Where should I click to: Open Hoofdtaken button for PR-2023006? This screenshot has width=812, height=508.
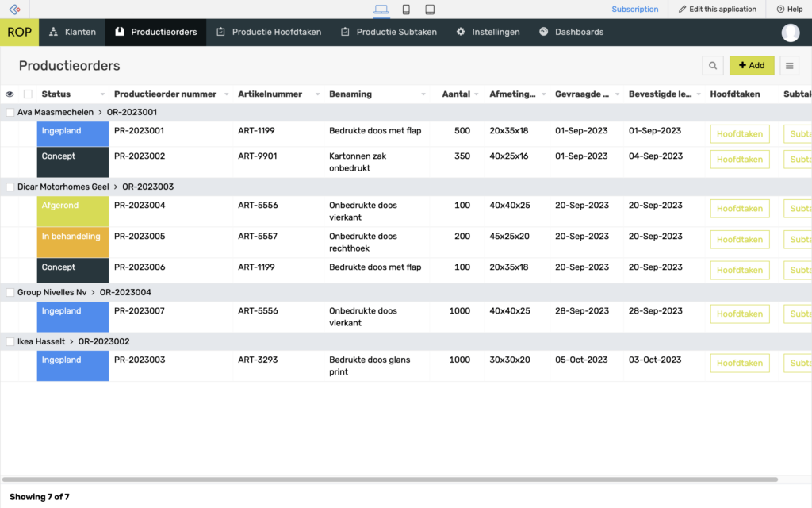point(740,270)
